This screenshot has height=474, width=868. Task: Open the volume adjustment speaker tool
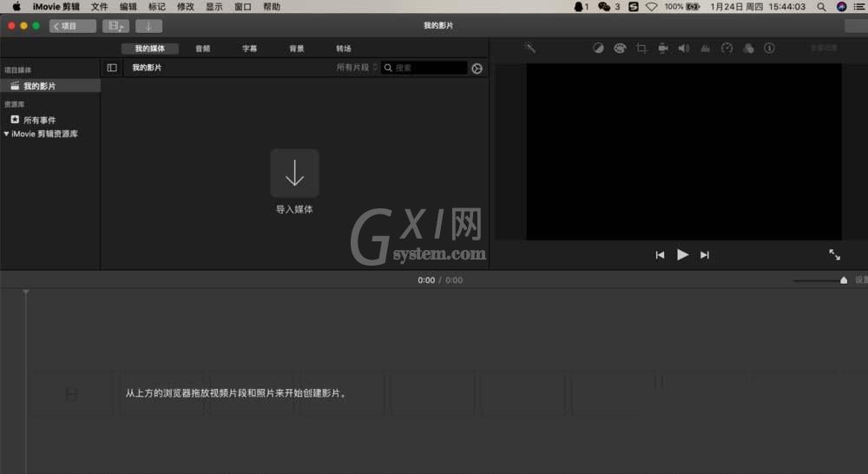(x=684, y=48)
